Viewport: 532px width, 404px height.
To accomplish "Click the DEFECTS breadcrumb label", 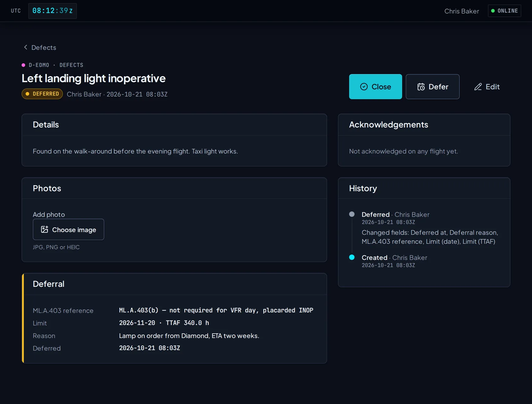I will (x=71, y=65).
